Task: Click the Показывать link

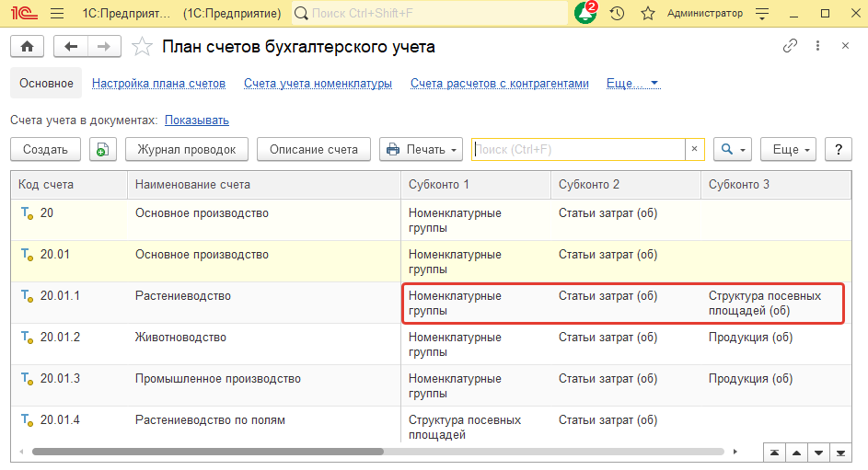Action: click(197, 120)
